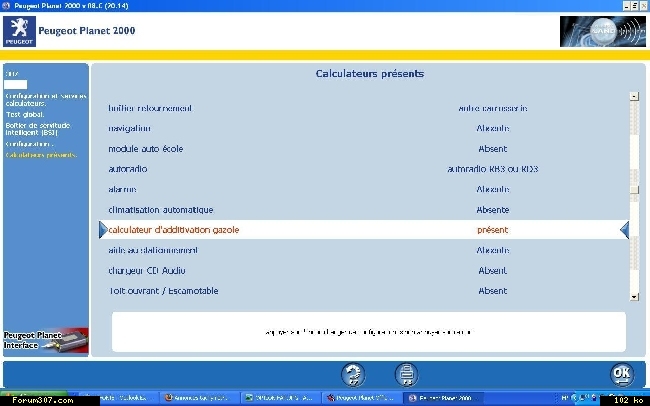This screenshot has height=406, width=650.
Task: Click the help question mark icon
Action: point(353,375)
